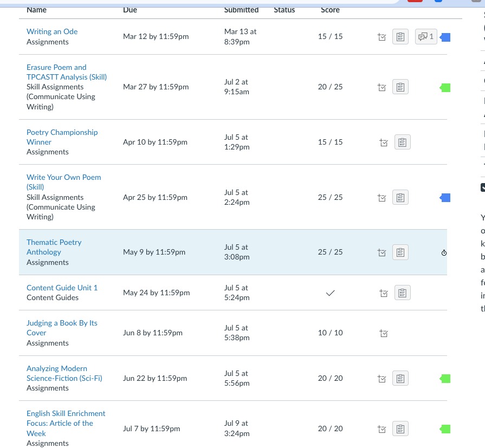View score details for Poetry Championship Winner
The height and width of the screenshot is (448, 485).
click(384, 142)
